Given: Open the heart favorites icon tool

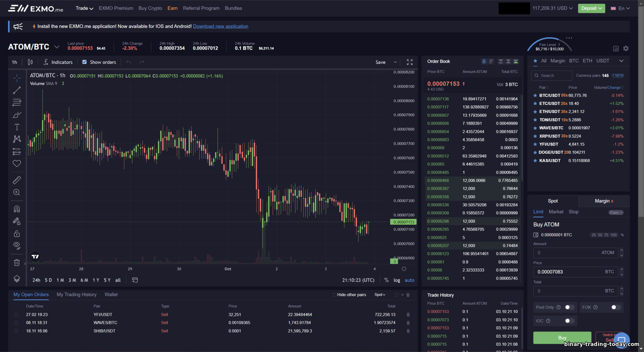Looking at the screenshot, I should pos(17,164).
